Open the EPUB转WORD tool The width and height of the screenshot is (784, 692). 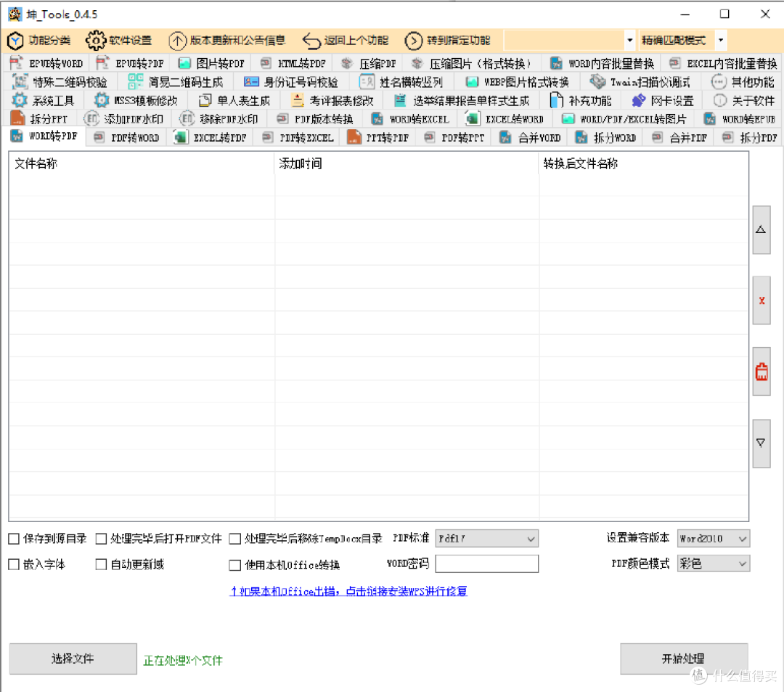click(46, 63)
